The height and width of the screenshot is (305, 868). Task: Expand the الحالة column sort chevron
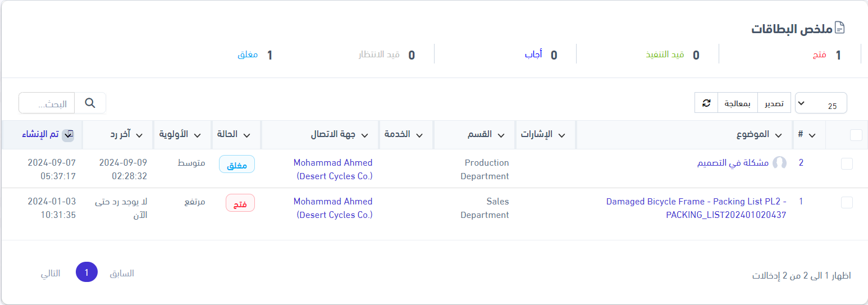(x=247, y=135)
